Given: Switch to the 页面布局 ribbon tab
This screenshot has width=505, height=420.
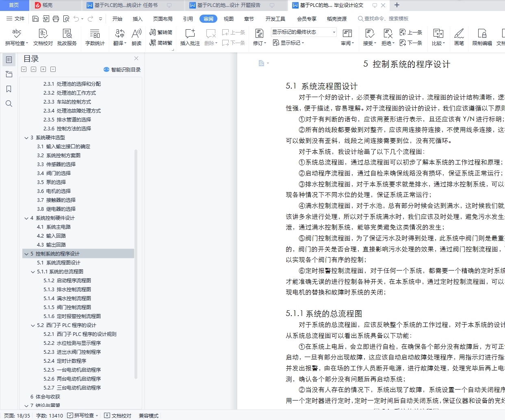Looking at the screenshot, I should tap(163, 19).
